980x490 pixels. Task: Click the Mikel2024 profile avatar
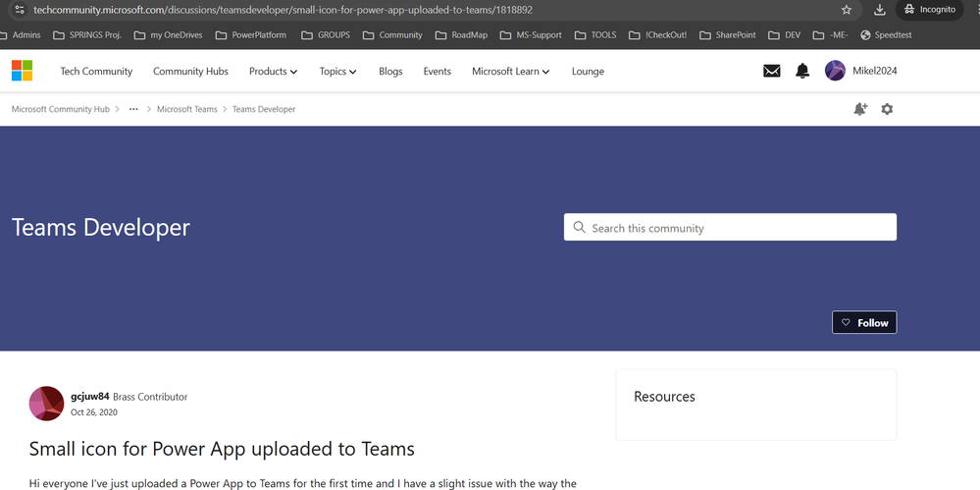pos(835,71)
